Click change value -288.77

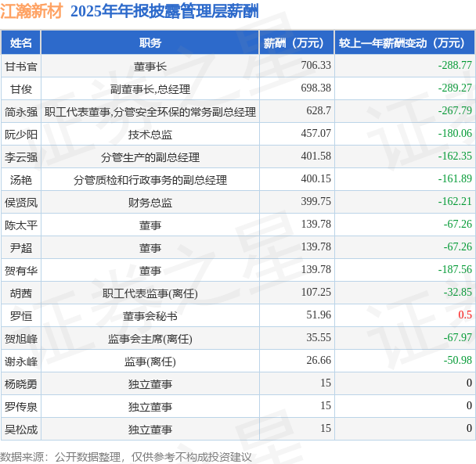455,65
